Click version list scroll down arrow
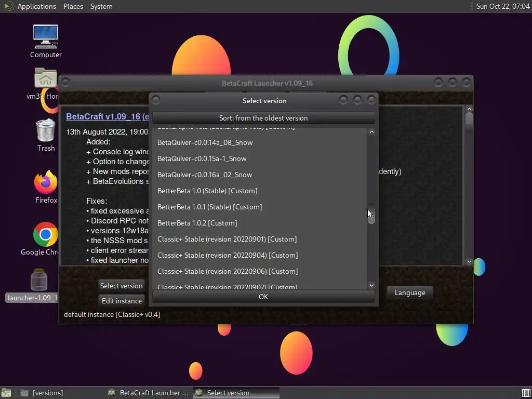The width and height of the screenshot is (532, 399). pyautogui.click(x=371, y=285)
